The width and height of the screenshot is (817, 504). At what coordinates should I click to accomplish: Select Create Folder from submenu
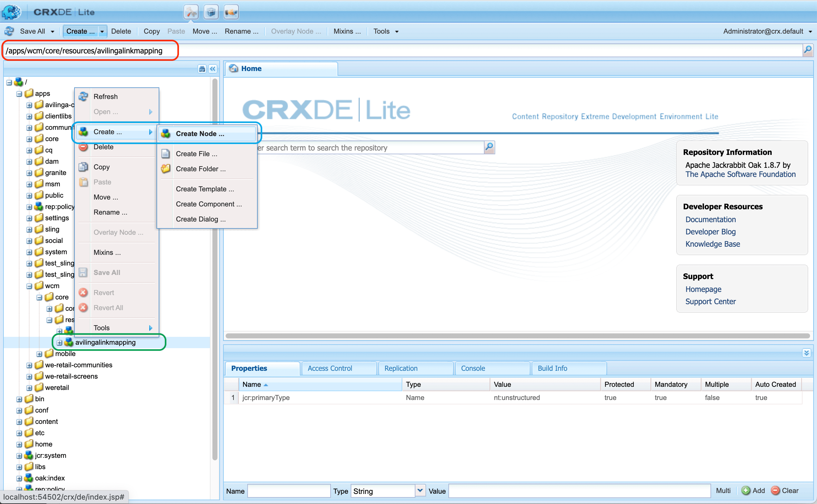click(200, 169)
